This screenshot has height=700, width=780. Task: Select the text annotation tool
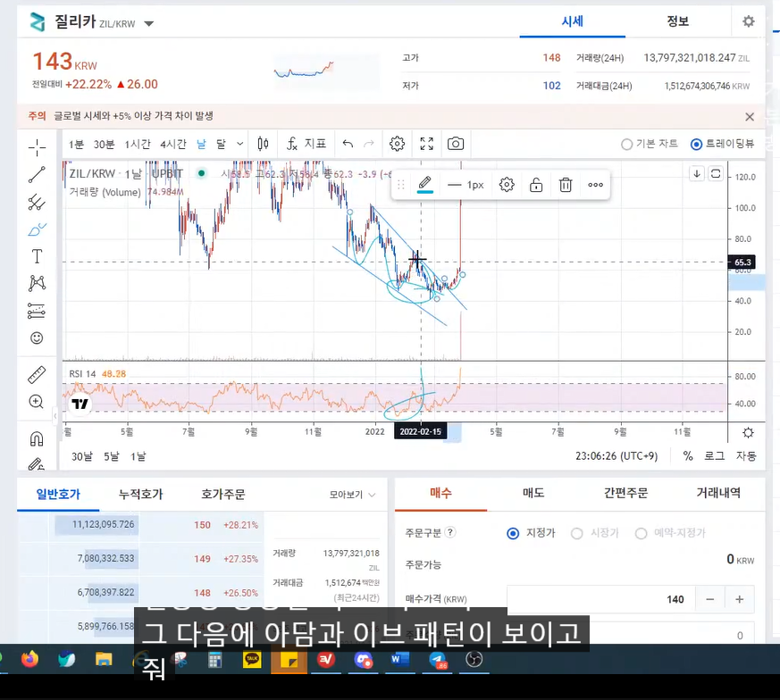[x=37, y=256]
